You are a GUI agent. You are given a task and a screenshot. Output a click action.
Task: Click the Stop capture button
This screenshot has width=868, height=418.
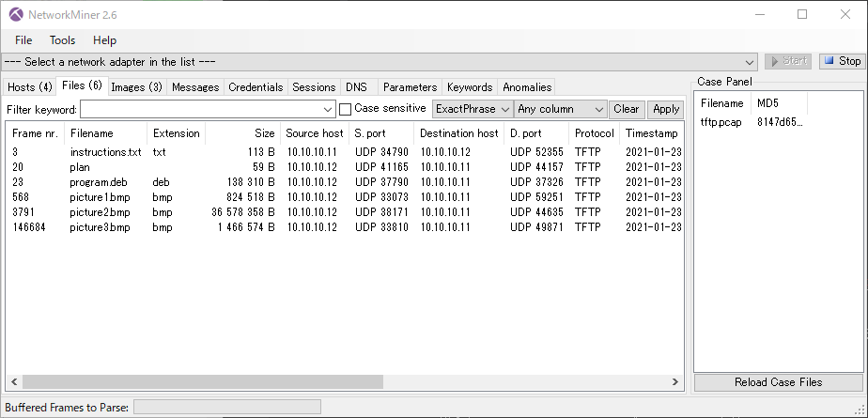[x=842, y=61]
